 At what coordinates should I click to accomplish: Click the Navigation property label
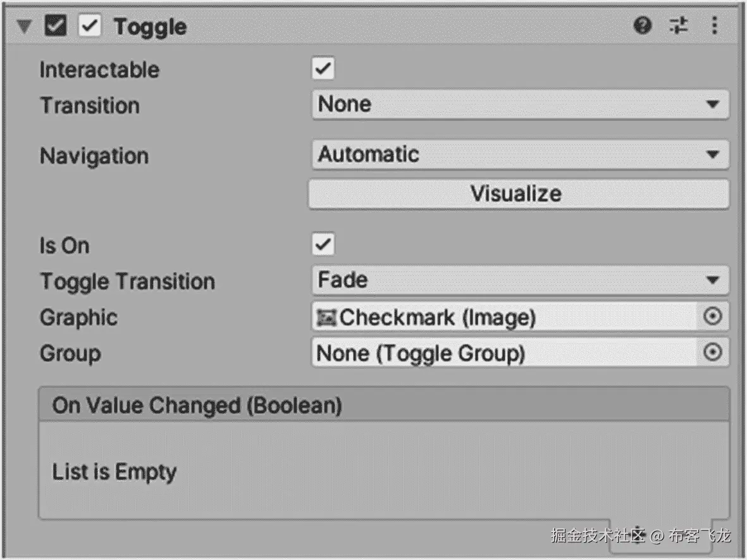click(94, 156)
